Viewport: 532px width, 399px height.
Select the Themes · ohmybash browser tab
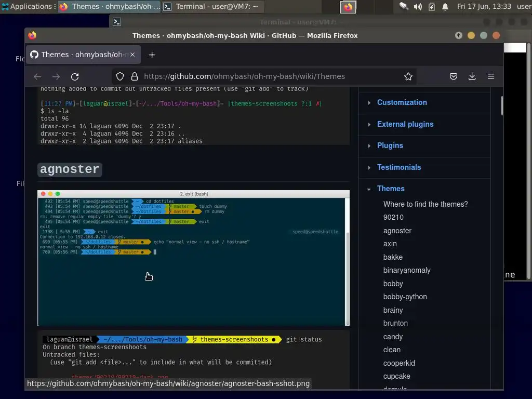[x=84, y=55]
